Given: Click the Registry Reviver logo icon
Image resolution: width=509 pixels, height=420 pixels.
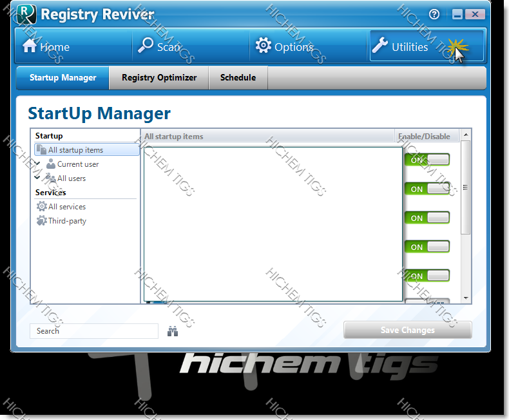Looking at the screenshot, I should tap(26, 14).
